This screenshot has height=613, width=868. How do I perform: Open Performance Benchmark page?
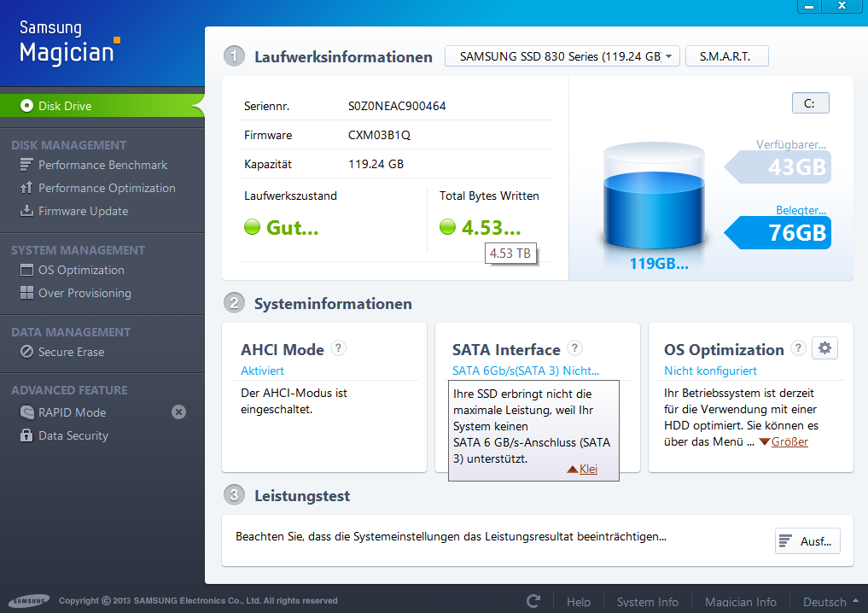click(x=102, y=165)
